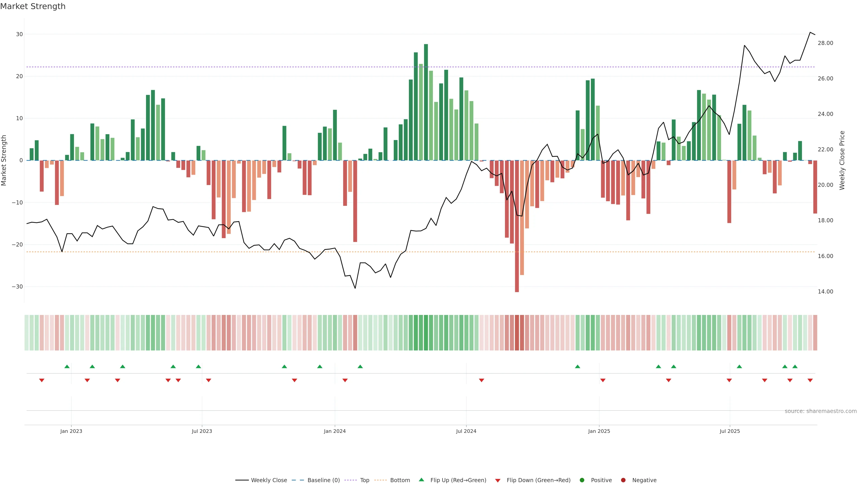
Task: Click the last red flip-down triangle marker
Action: coord(810,380)
